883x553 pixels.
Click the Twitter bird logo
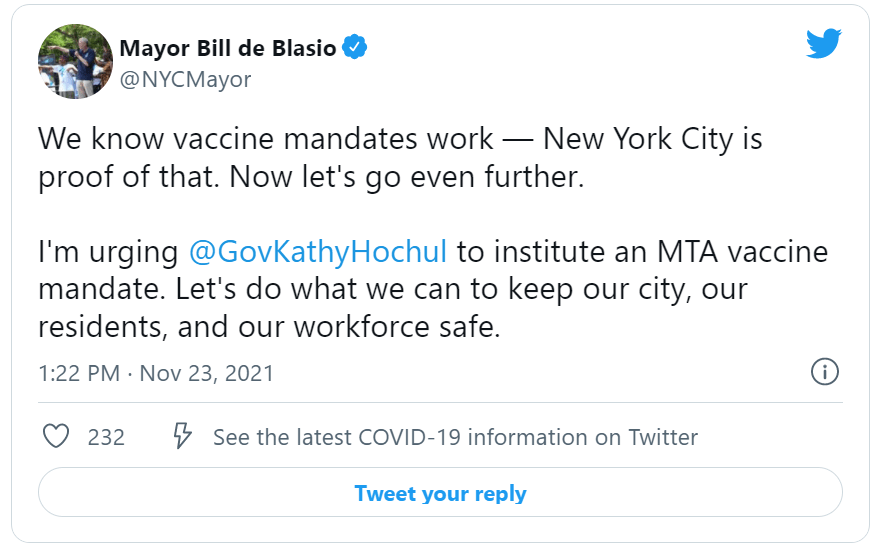823,42
